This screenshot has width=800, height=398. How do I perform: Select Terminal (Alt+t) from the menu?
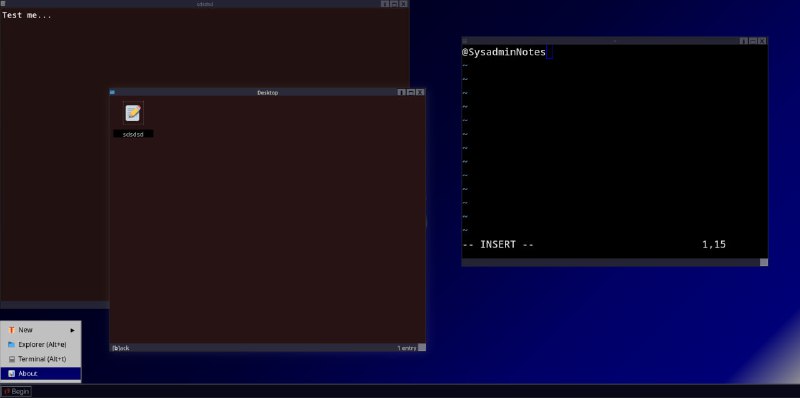coord(41,359)
